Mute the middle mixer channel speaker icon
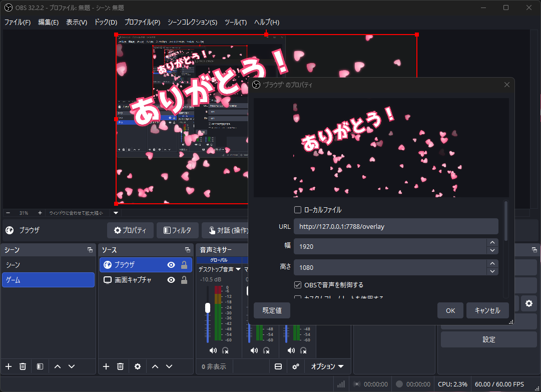 coord(254,350)
